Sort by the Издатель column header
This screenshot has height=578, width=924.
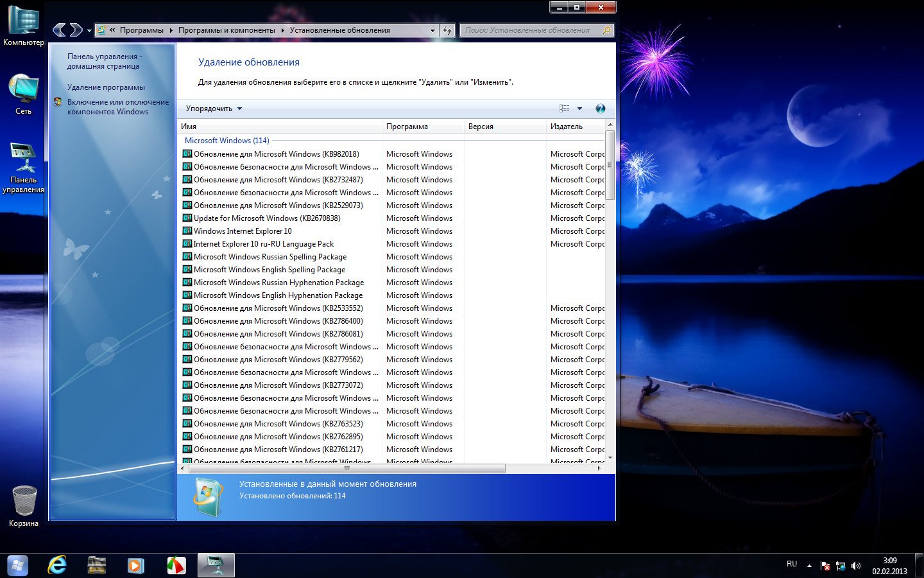click(576, 127)
